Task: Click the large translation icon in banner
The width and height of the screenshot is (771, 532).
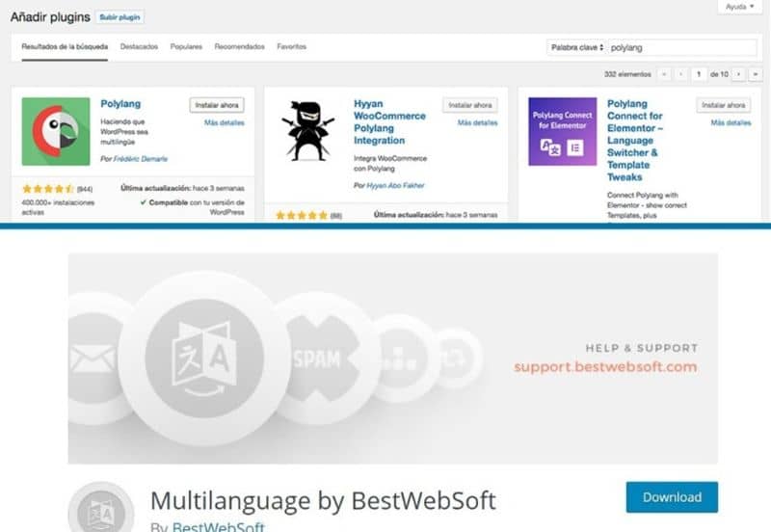Action: pos(204,359)
